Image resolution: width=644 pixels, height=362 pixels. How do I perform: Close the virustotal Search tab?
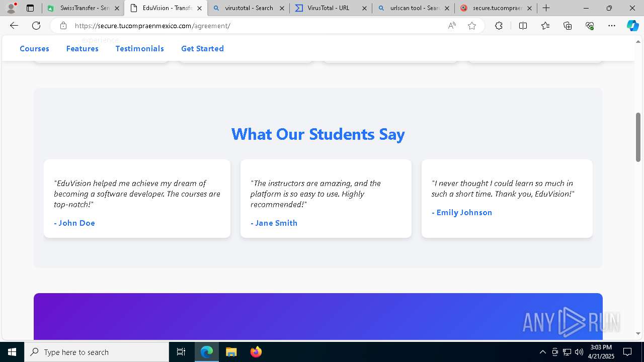pyautogui.click(x=282, y=8)
